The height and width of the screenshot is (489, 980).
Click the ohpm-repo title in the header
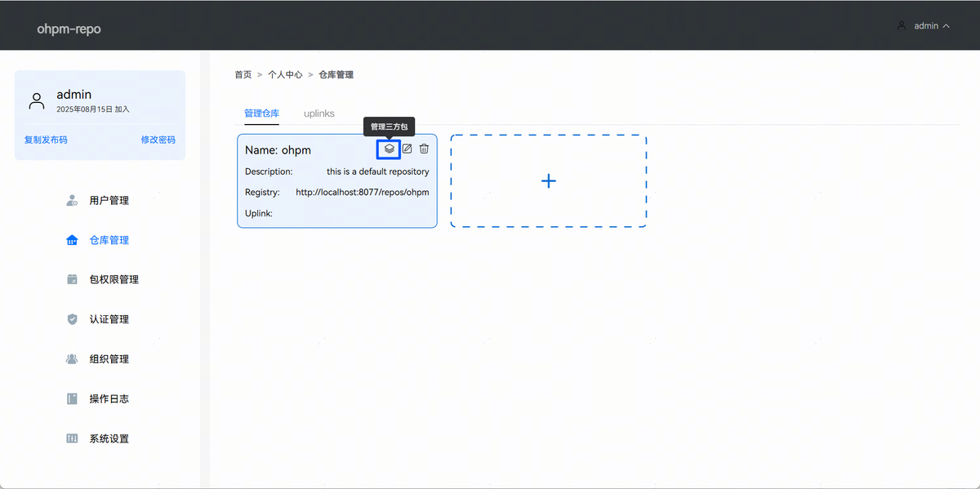69,29
